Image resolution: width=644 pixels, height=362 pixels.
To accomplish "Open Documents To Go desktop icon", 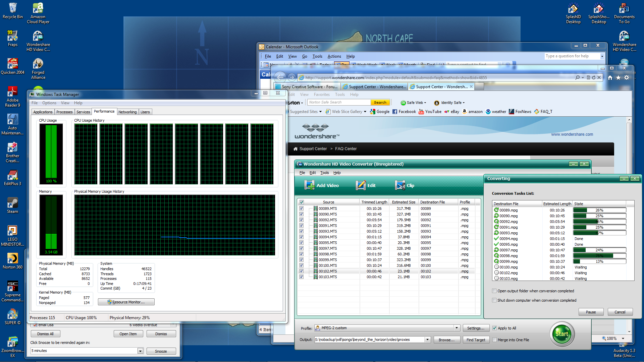I will 624,13.
